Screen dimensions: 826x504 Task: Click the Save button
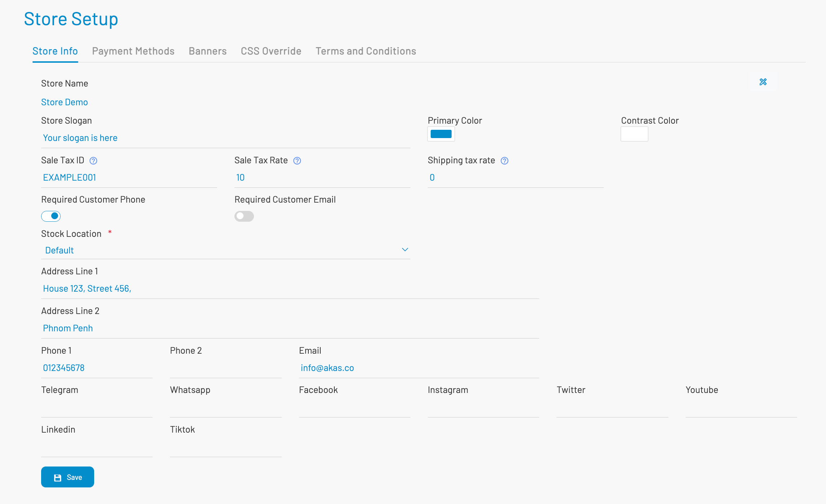(67, 477)
